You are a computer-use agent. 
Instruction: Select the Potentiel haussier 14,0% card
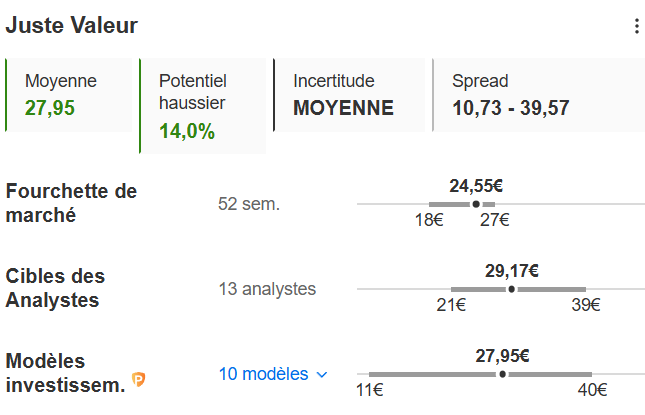pyautogui.click(x=203, y=105)
